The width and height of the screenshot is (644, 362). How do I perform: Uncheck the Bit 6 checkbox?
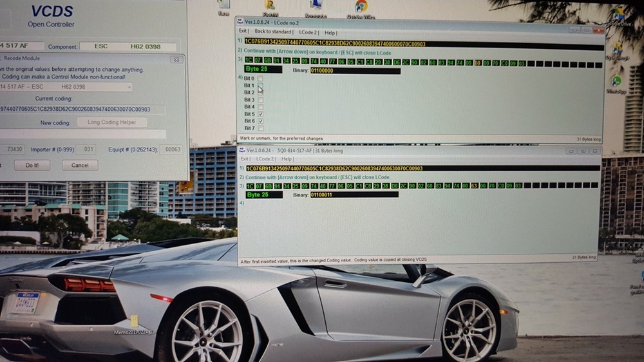click(260, 121)
